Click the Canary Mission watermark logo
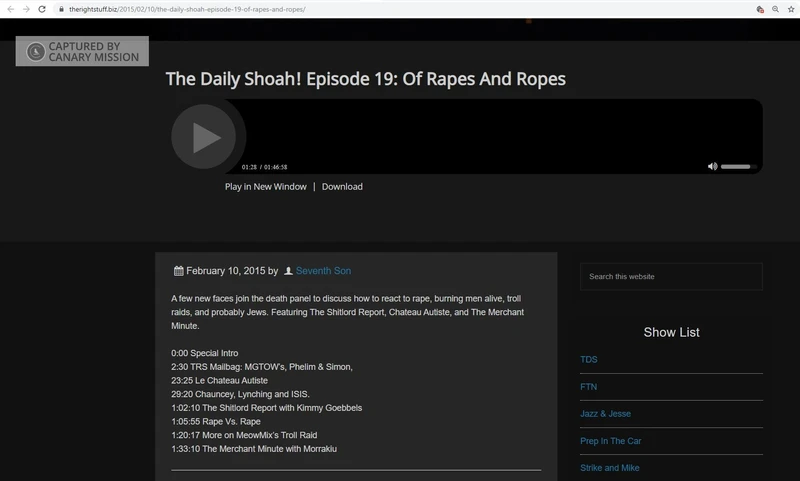Image resolution: width=800 pixels, height=481 pixels. pos(82,51)
